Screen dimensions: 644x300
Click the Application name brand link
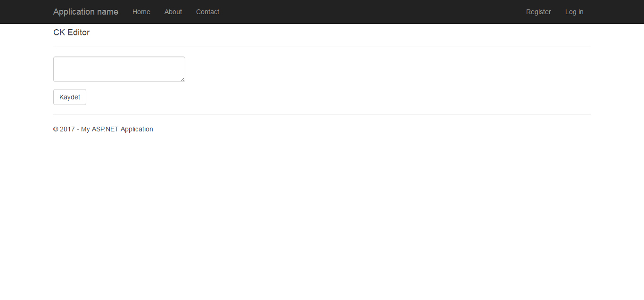click(x=85, y=12)
